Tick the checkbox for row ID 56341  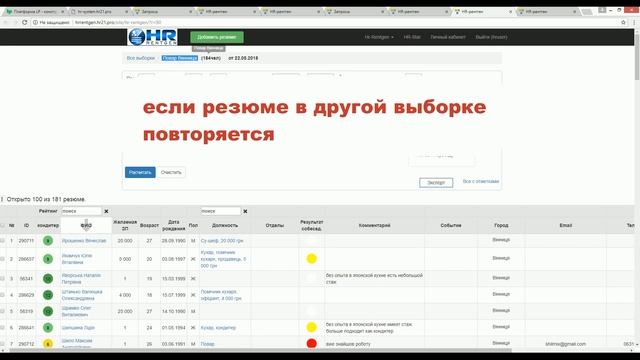(2, 279)
